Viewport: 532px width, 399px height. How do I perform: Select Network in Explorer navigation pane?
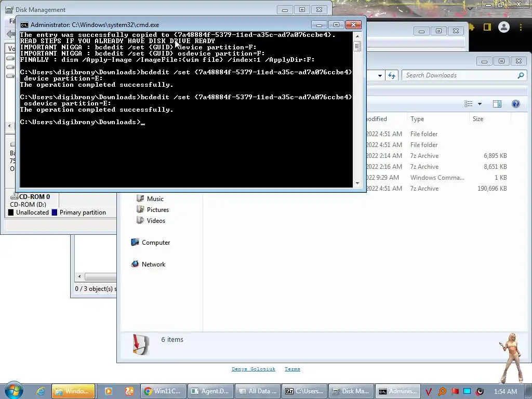(148, 264)
